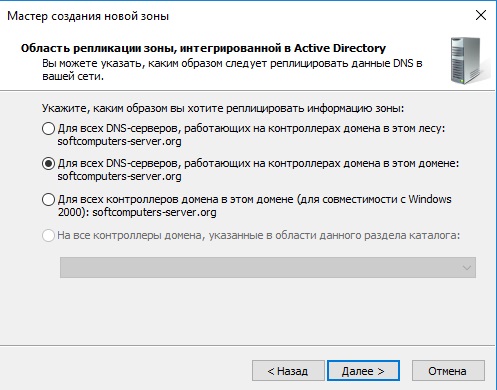Screen dimensions: 497x390
Task: Click the description 'Вы можете указать' text
Action: pos(232,70)
